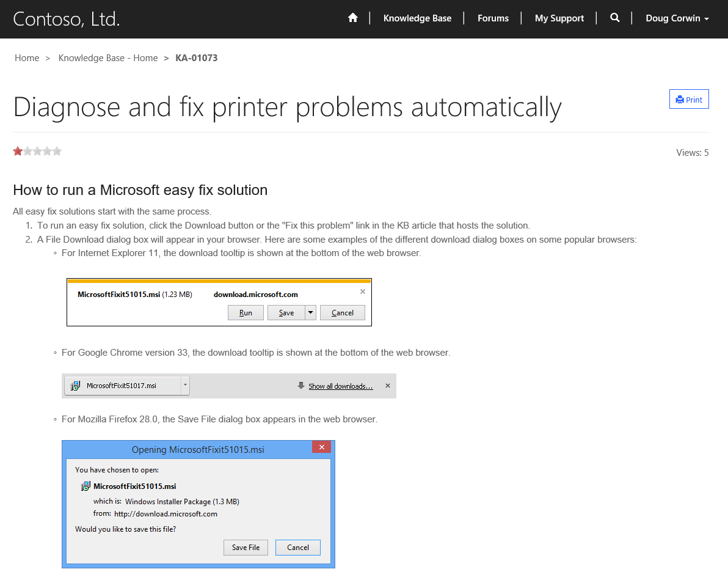Open Show all downloads link

click(x=340, y=386)
